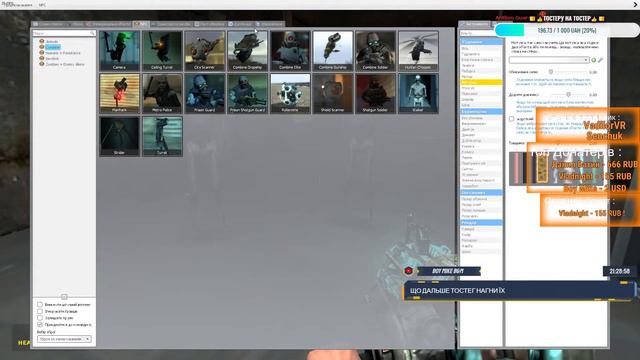Spawn the Hunter-Chopper
The image size is (640, 360).
(x=418, y=51)
